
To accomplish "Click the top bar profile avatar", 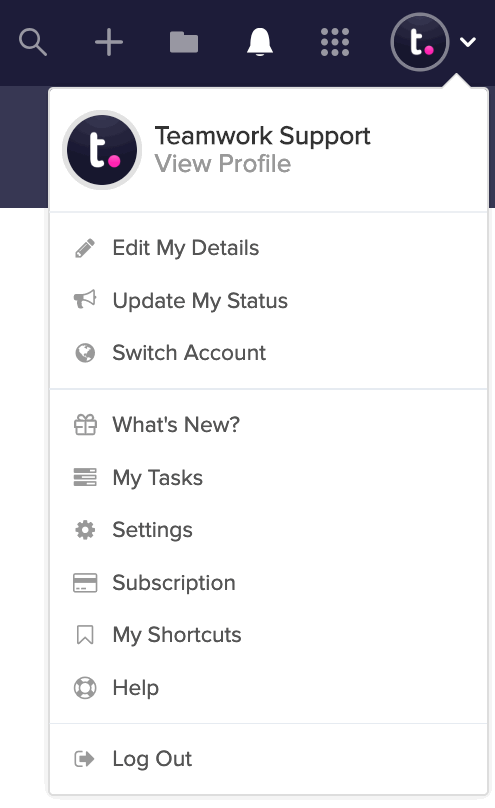I will (420, 42).
